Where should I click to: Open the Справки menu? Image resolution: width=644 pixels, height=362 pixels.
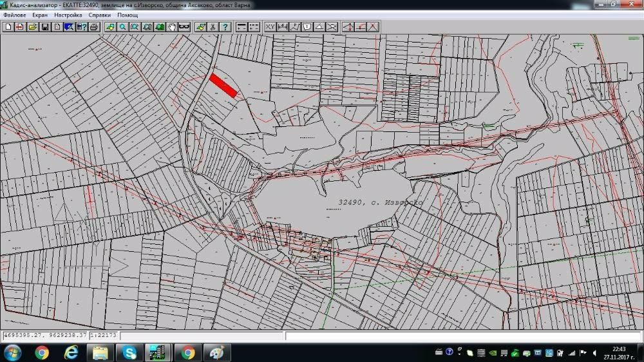coord(100,14)
